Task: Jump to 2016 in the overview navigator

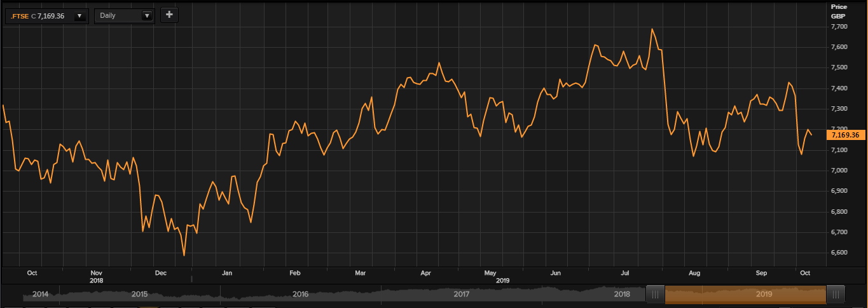Action: pos(301,295)
